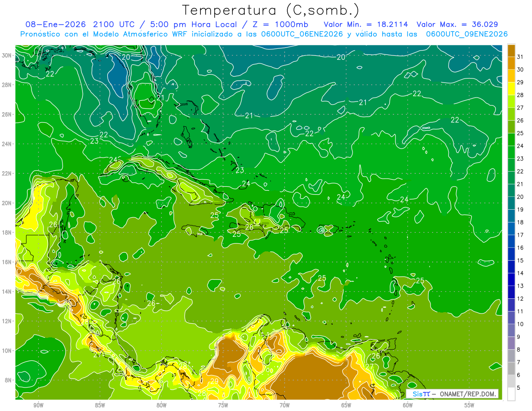Click the 18N latitude axis label
The image size is (532, 411).
click(7, 232)
